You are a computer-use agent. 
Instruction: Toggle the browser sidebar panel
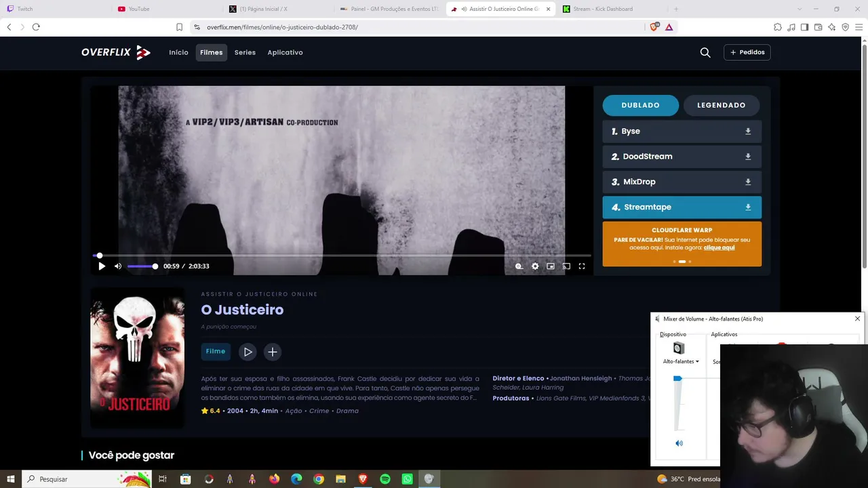(x=804, y=27)
